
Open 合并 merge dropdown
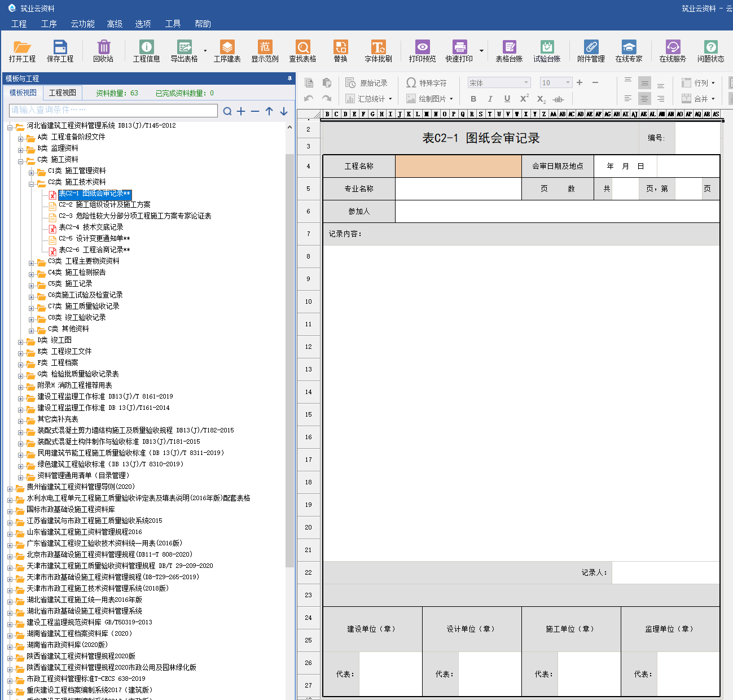coord(698,99)
